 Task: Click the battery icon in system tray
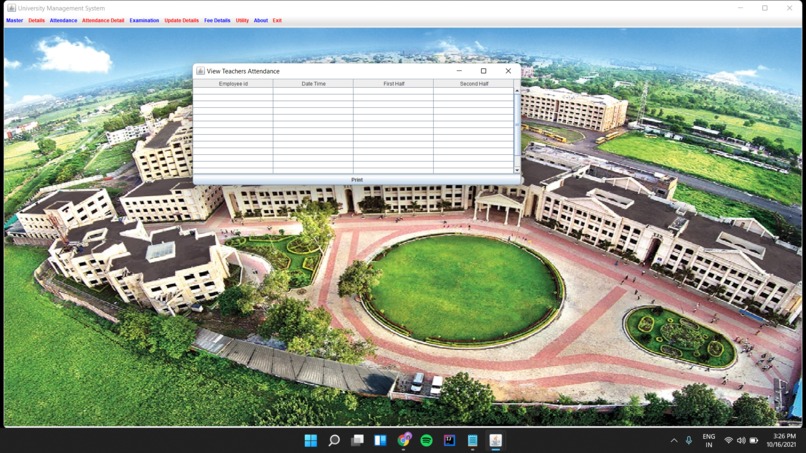[x=754, y=441]
